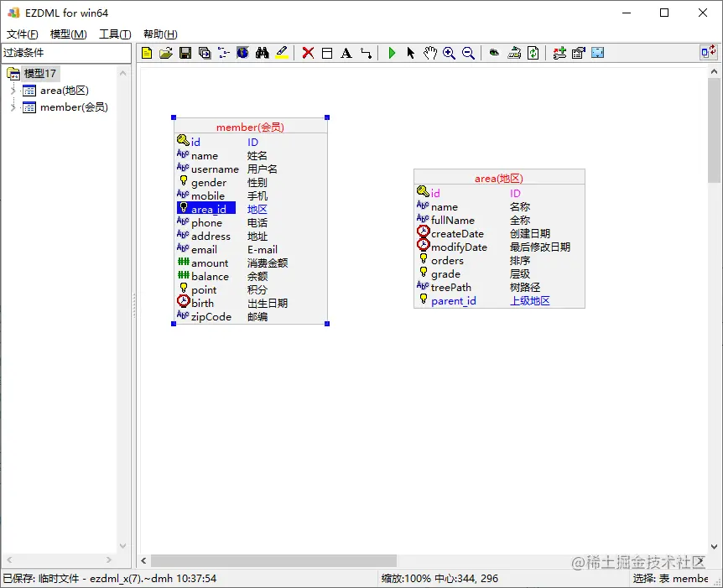This screenshot has width=723, height=588.
Task: Select the zipCode field in the member table
Action: [x=211, y=316]
